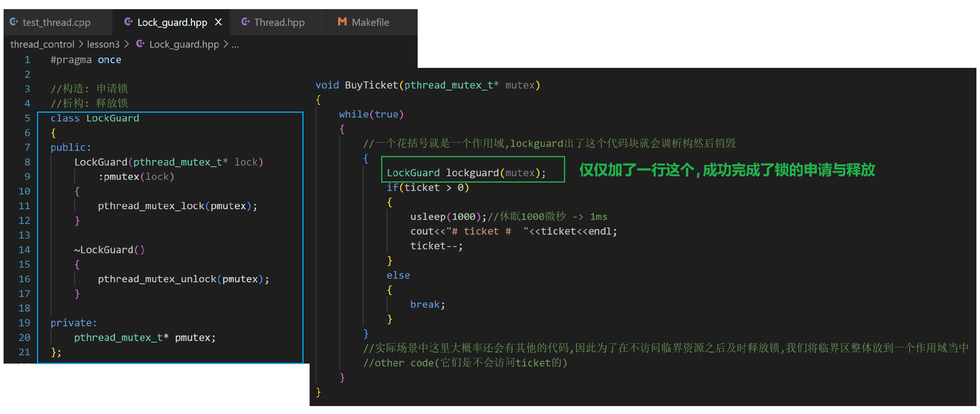This screenshot has width=980, height=414.
Task: Click 'pthread_mutex_t* pmutex;' member declaration
Action: point(145,337)
